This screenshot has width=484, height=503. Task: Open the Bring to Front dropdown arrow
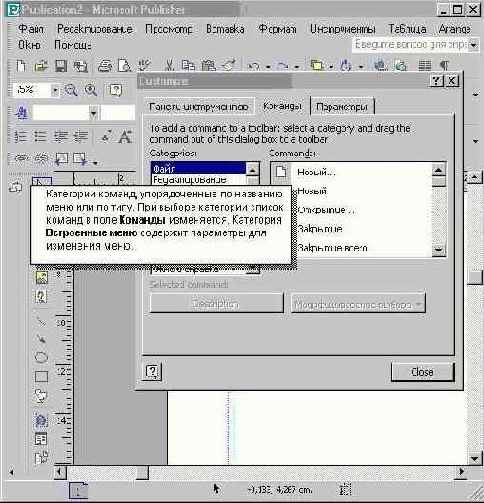coord(331,67)
